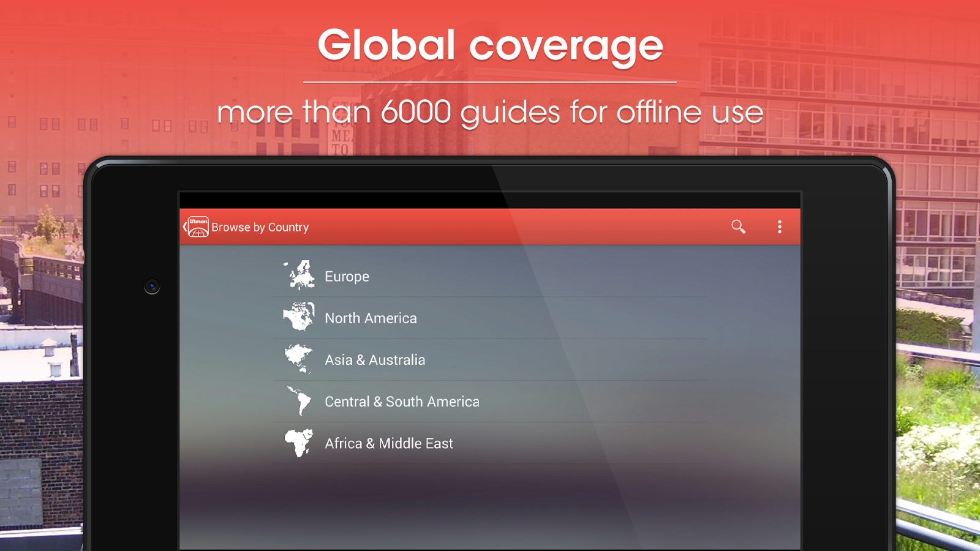Go back using the arrow beside the logo
The height and width of the screenshot is (551, 980).
[184, 227]
